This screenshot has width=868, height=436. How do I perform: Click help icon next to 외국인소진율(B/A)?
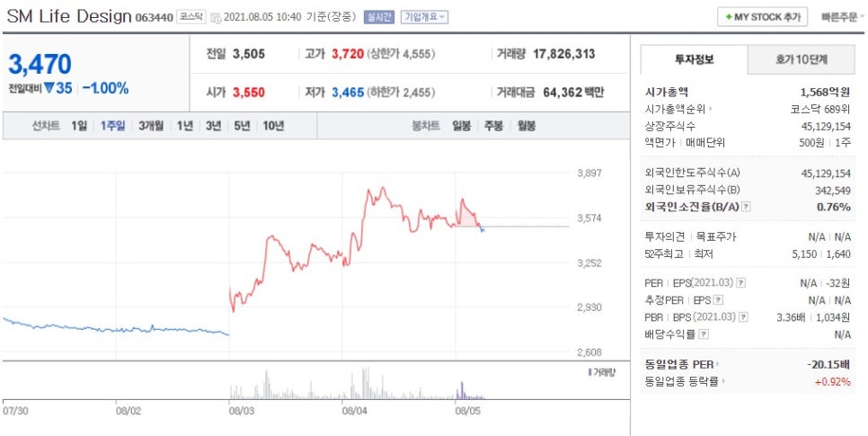click(x=747, y=207)
